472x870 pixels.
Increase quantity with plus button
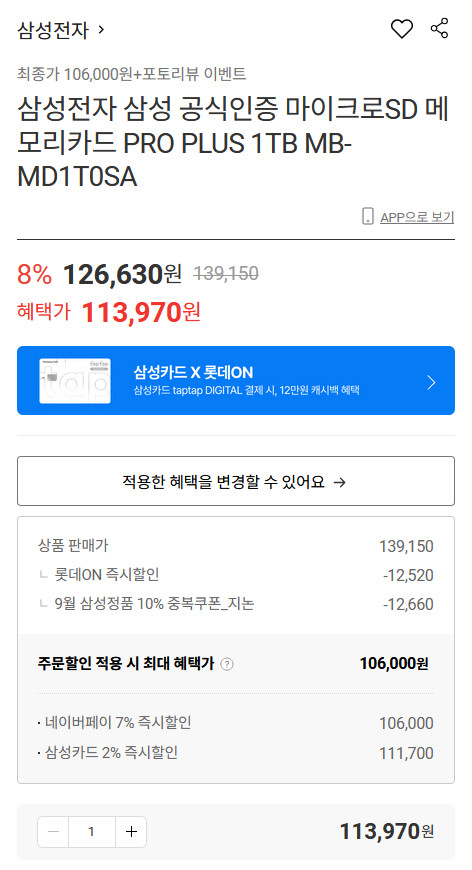[131, 831]
